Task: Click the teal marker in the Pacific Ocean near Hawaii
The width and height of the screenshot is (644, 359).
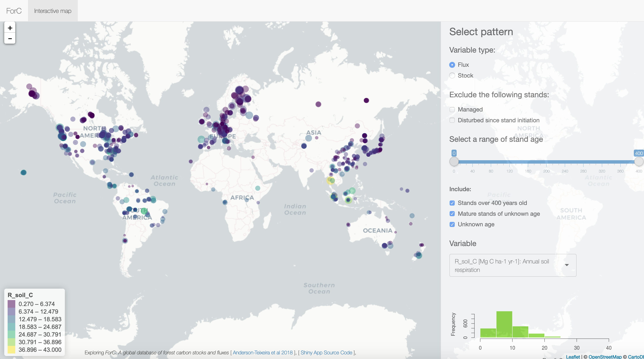Action: pos(24,173)
